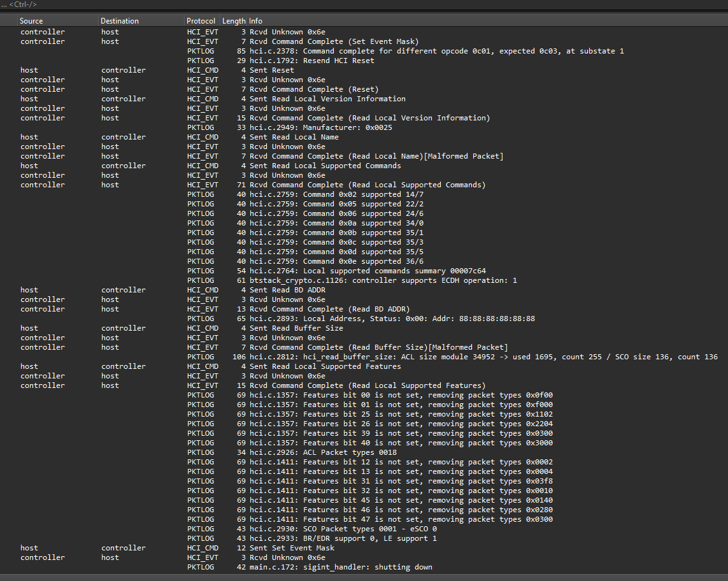The image size is (728, 581).
Task: Click the display filter input field
Action: coord(363,4)
